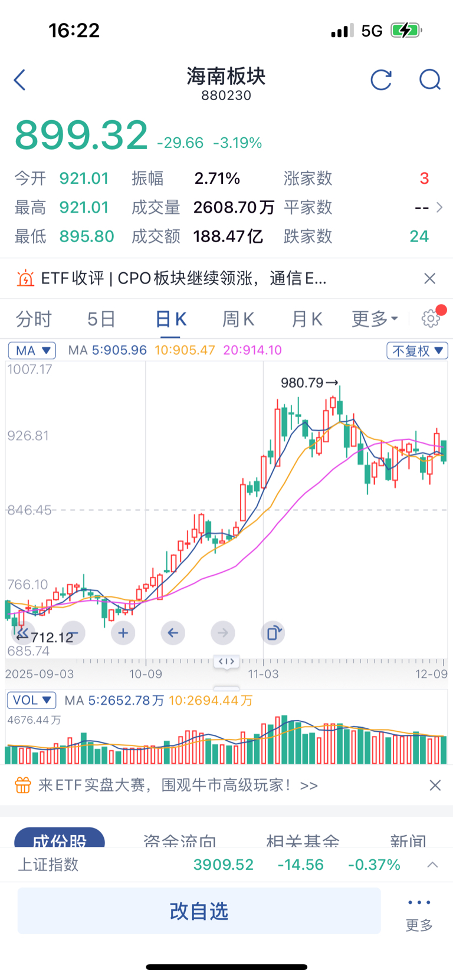Image resolution: width=453 pixels, height=980 pixels.
Task: Collapse chart controls with double-arrow icon
Action: point(22,633)
